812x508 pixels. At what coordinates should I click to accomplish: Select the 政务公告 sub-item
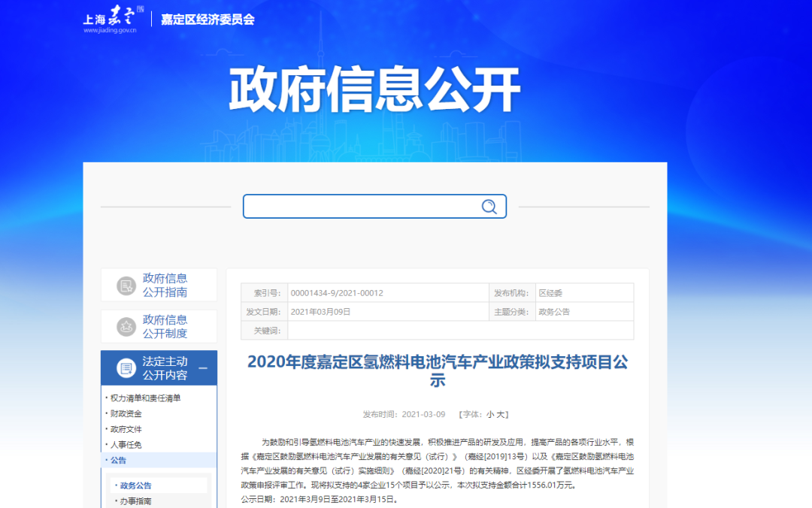click(135, 485)
